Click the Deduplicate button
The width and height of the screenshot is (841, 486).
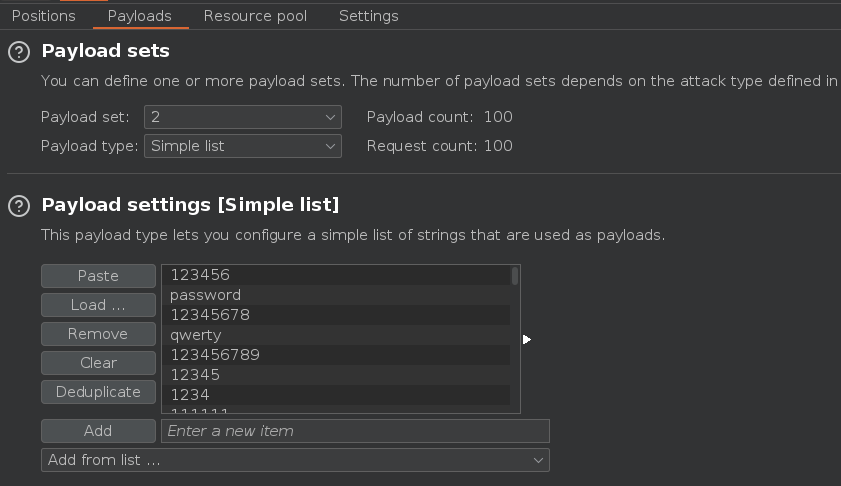click(98, 392)
